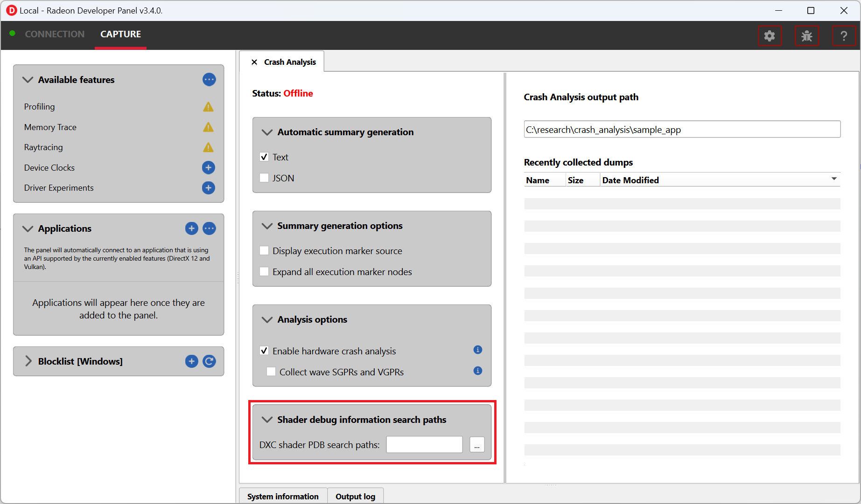Viewport: 861px width, 504px height.
Task: Show info for hardware crash analysis
Action: (x=477, y=350)
